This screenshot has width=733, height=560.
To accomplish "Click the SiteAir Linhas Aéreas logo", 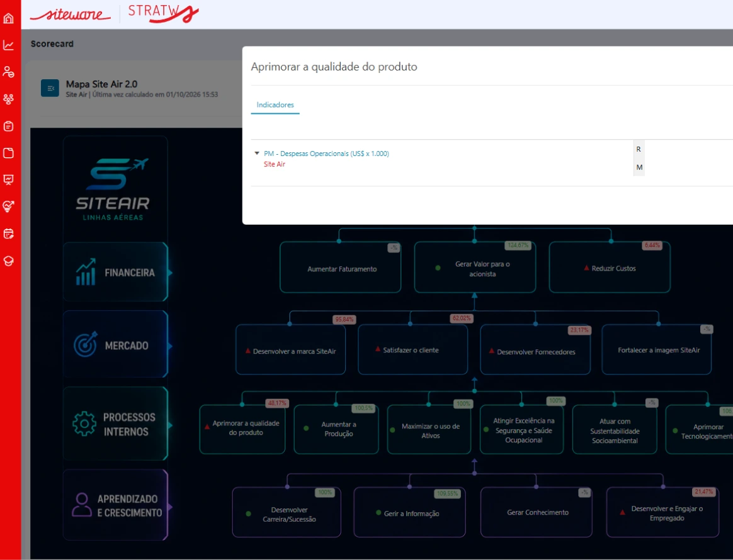I will [x=113, y=189].
